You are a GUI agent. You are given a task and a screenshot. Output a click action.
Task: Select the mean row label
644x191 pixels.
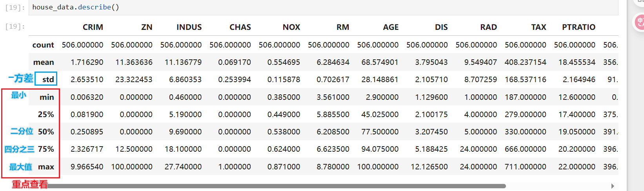[44, 62]
